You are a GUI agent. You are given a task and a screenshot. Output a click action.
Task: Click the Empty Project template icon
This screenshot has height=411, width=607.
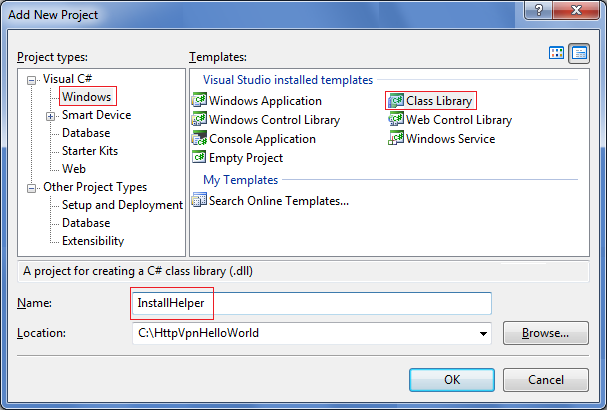[199, 157]
